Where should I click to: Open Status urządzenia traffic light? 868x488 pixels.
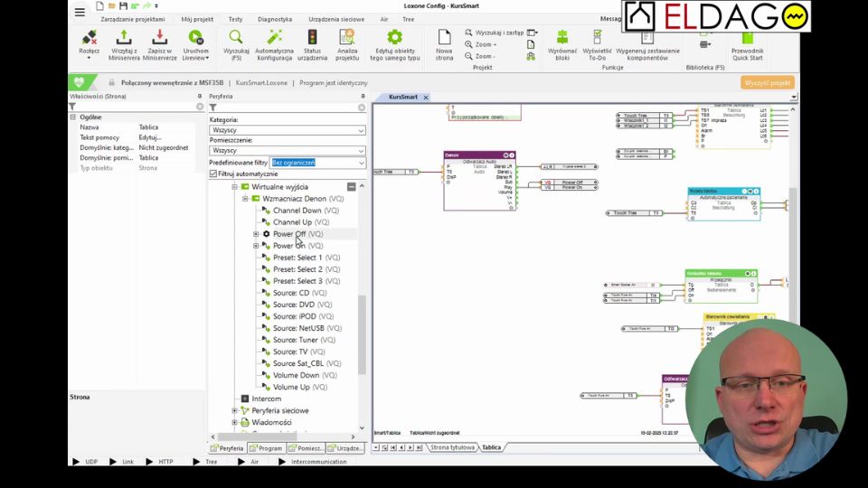pyautogui.click(x=313, y=38)
